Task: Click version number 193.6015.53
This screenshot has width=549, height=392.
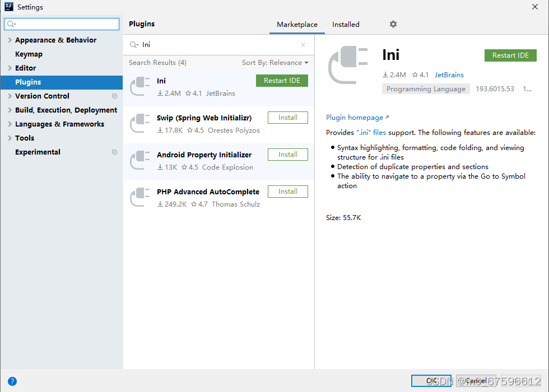Action: pyautogui.click(x=495, y=89)
